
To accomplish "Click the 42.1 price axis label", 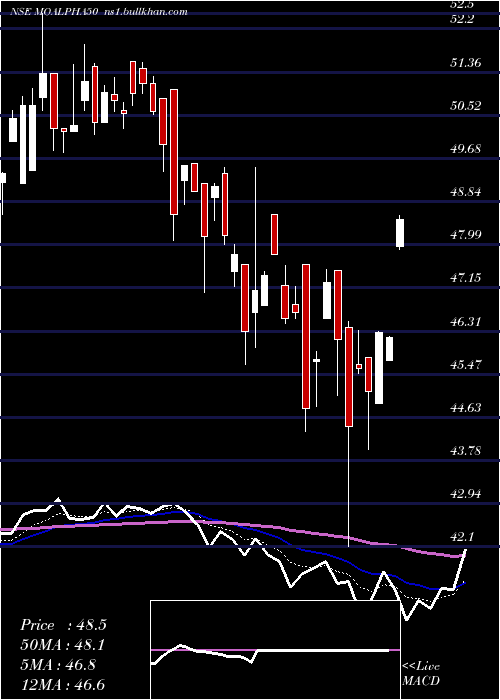I will pos(462,537).
